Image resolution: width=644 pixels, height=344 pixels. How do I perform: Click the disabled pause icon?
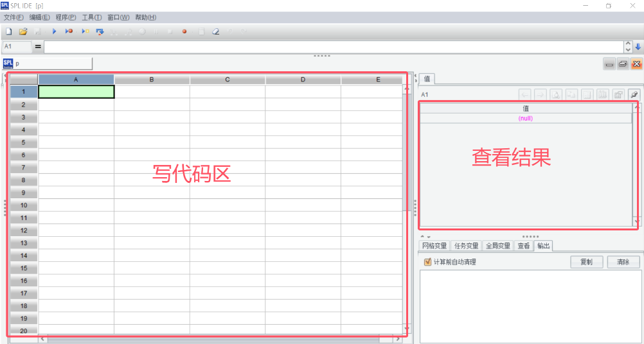click(156, 31)
